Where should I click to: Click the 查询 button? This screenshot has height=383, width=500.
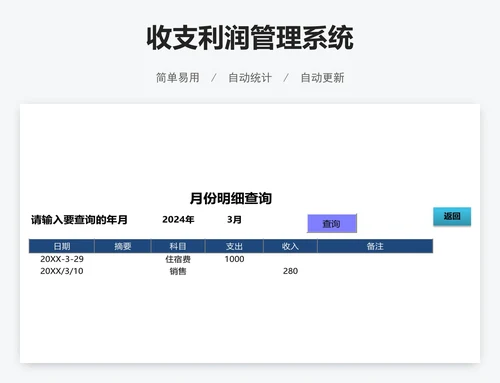(x=332, y=223)
